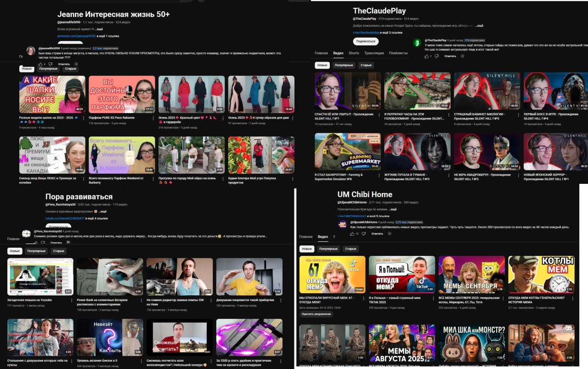Image resolution: width=588 pixels, height=369 pixels.
Task: Select the Старые filter chip on Jeanne channel
Action: tap(71, 69)
